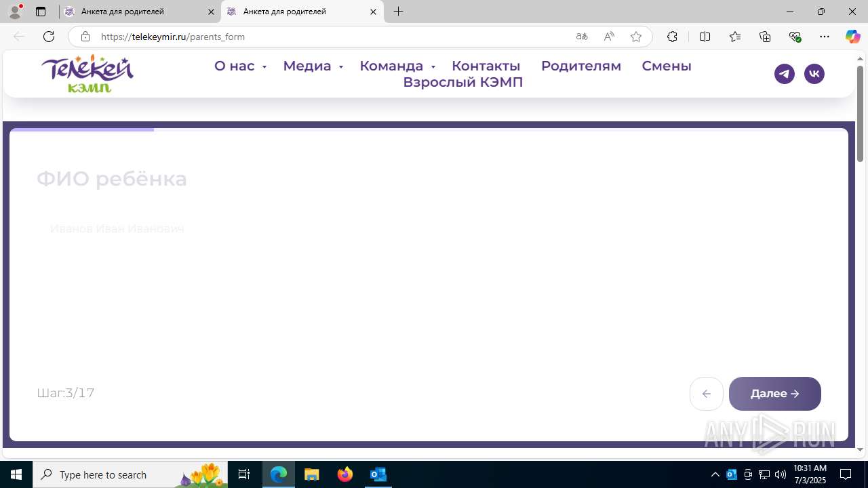Click the form progress bar
Image resolution: width=868 pixels, height=488 pixels.
click(x=429, y=129)
